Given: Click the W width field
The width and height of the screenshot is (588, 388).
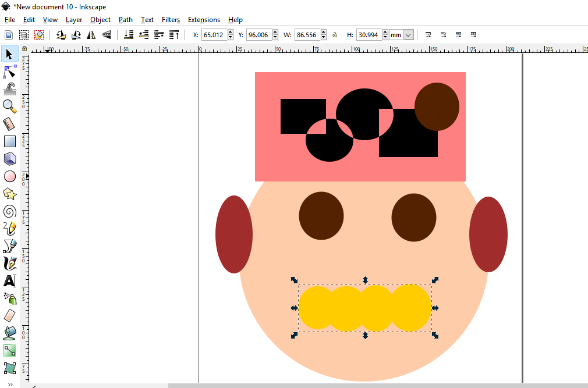Looking at the screenshot, I should pos(308,35).
